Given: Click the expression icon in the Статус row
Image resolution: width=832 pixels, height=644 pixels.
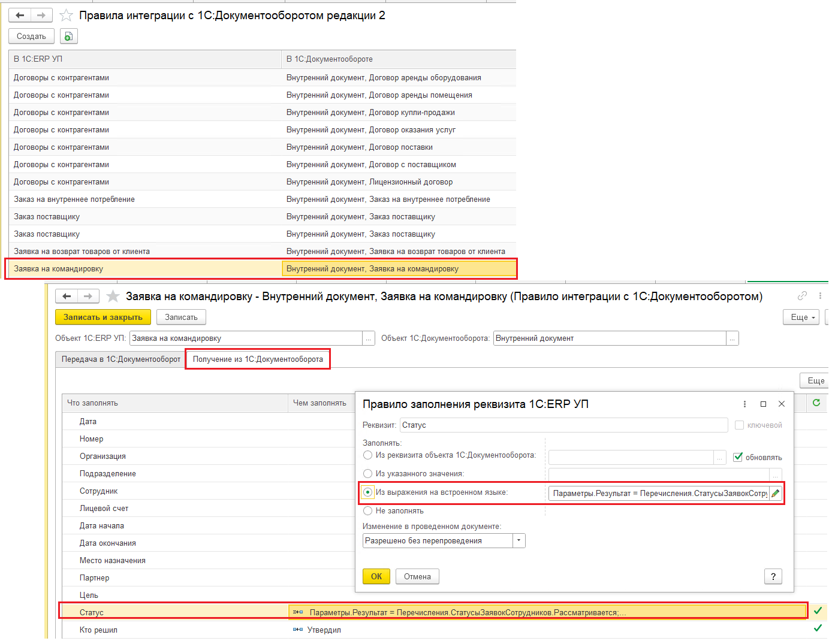Looking at the screenshot, I should [298, 612].
